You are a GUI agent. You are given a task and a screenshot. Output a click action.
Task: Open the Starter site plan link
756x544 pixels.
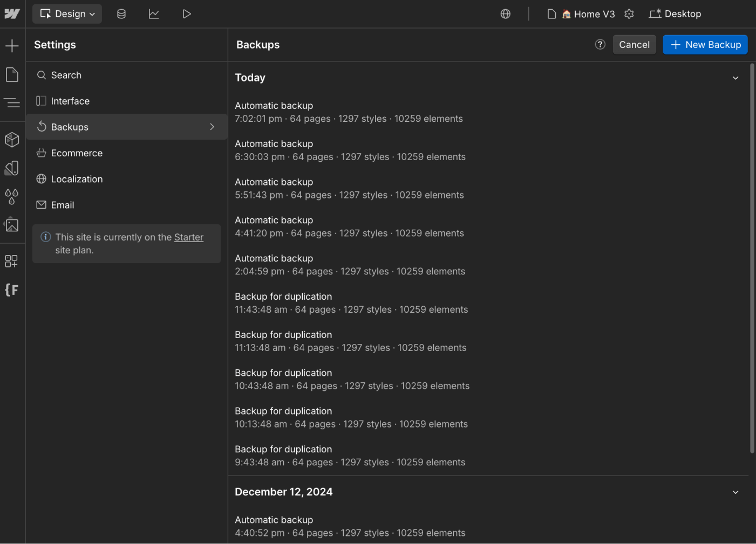pyautogui.click(x=188, y=237)
